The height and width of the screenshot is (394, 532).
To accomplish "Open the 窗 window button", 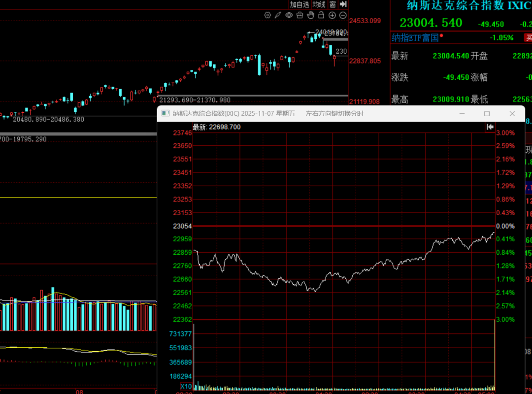I will point(333,4).
